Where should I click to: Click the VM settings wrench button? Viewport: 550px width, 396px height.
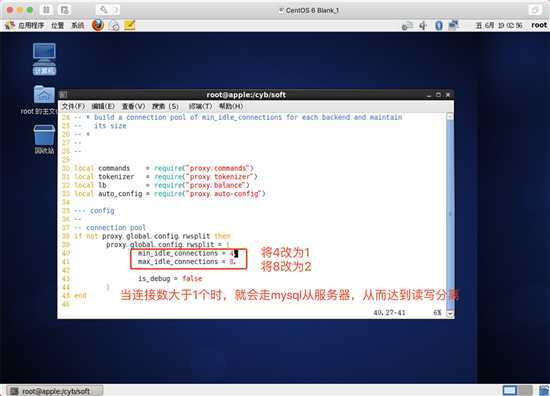(103, 10)
